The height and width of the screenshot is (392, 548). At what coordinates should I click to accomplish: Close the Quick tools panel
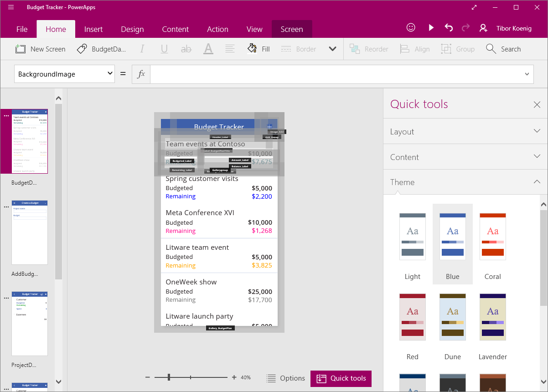(x=537, y=105)
